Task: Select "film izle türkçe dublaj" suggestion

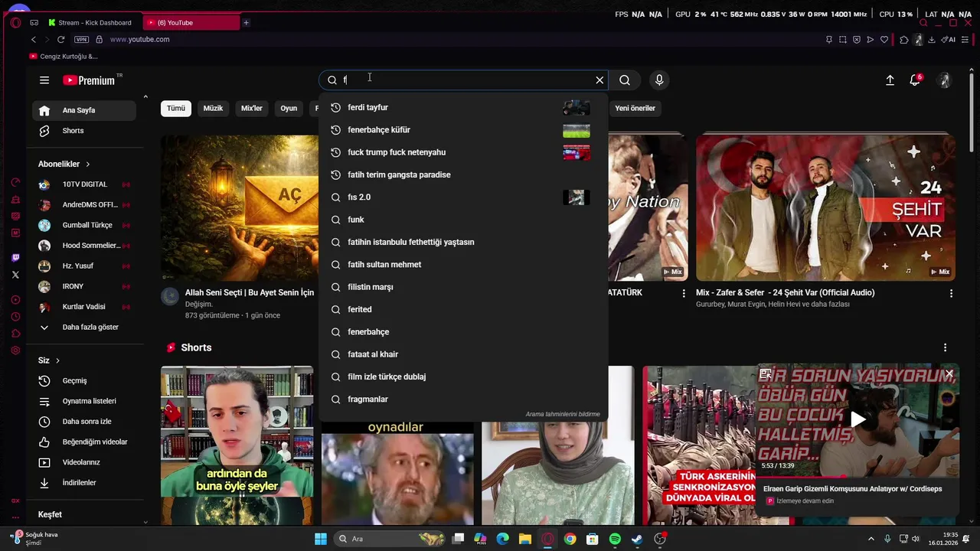Action: click(463, 377)
